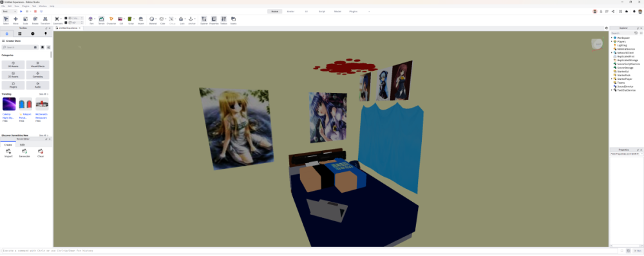
Task: Select the McDonald's Restaurant asset thumbnail
Action: point(42,104)
